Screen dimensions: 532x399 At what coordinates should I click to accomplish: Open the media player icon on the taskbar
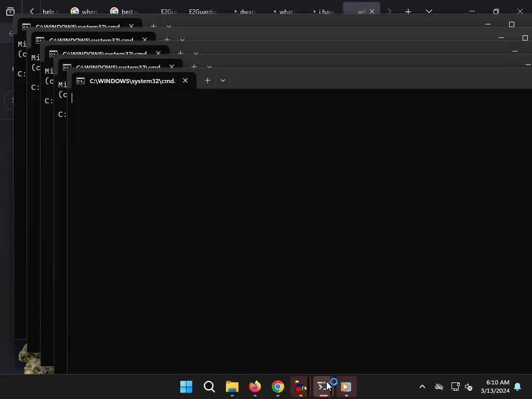pyautogui.click(x=346, y=387)
